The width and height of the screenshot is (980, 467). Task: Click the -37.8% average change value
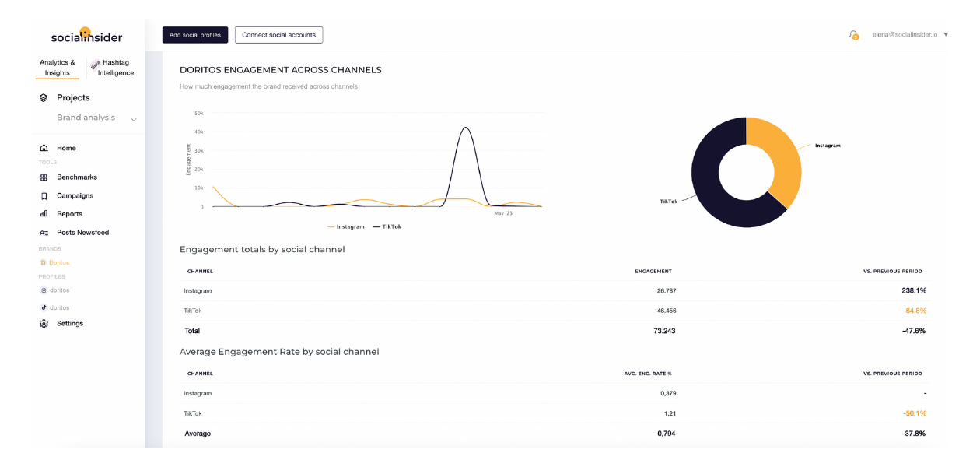915,434
